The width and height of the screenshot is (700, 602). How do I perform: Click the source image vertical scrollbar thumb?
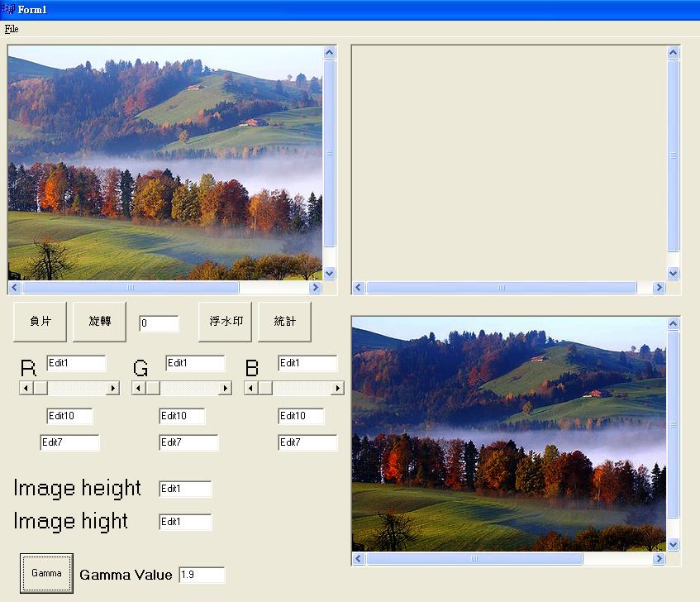click(x=330, y=153)
